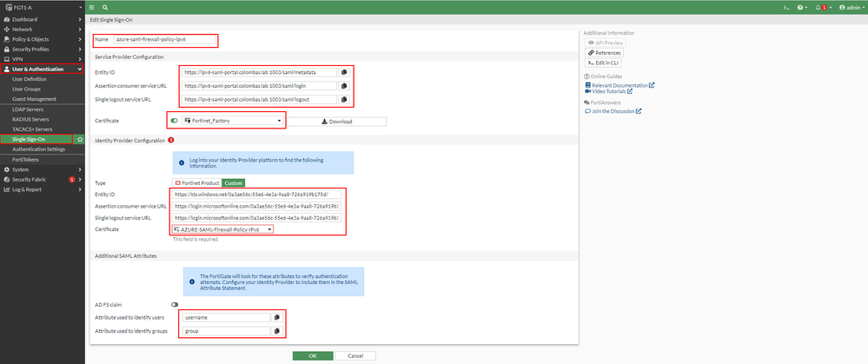Open the FGT1-A device dropdown
The width and height of the screenshot is (868, 364).
(43, 8)
